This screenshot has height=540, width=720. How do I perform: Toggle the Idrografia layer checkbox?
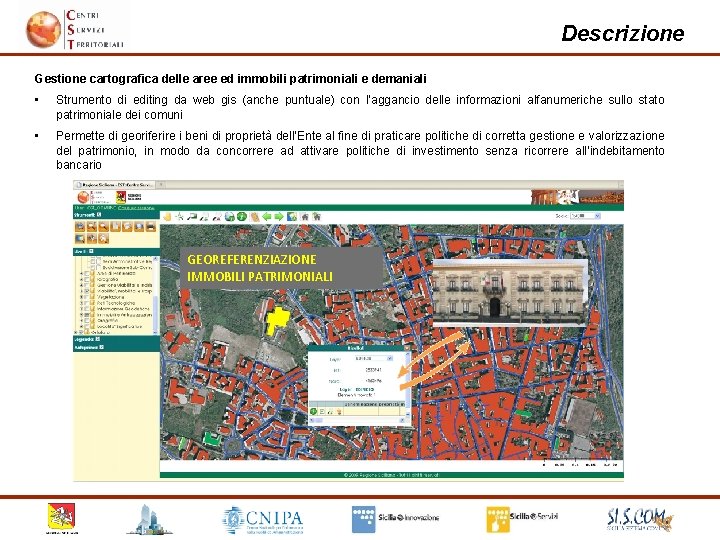point(87,279)
